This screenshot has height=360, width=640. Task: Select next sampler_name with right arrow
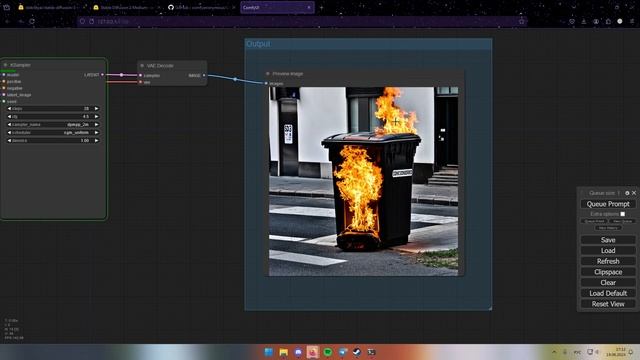96,124
